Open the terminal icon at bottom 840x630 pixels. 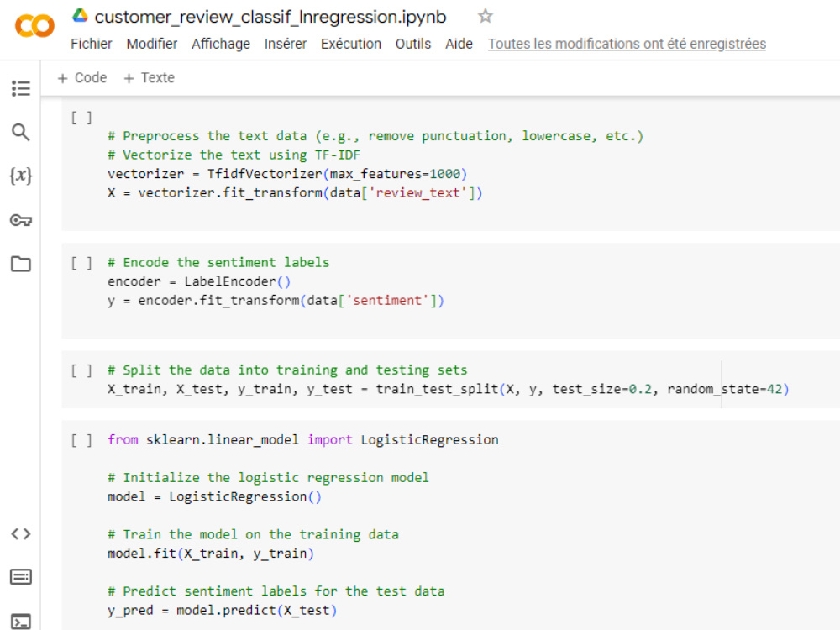pos(21,622)
